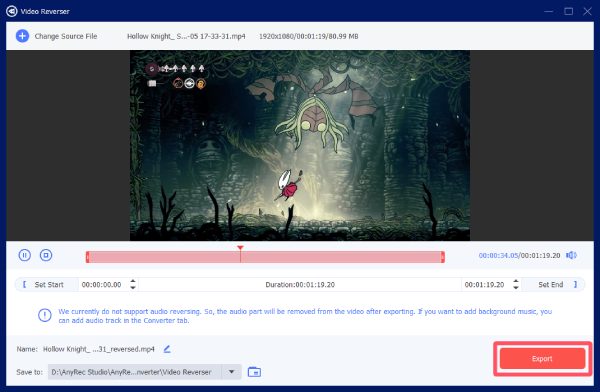Edit output file name with pencil icon
The height and width of the screenshot is (392, 600).
[167, 349]
